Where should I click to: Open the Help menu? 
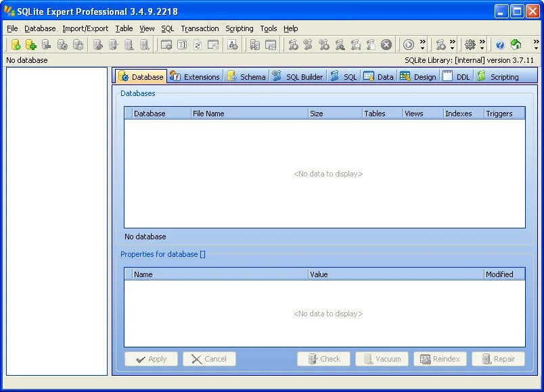coord(291,28)
